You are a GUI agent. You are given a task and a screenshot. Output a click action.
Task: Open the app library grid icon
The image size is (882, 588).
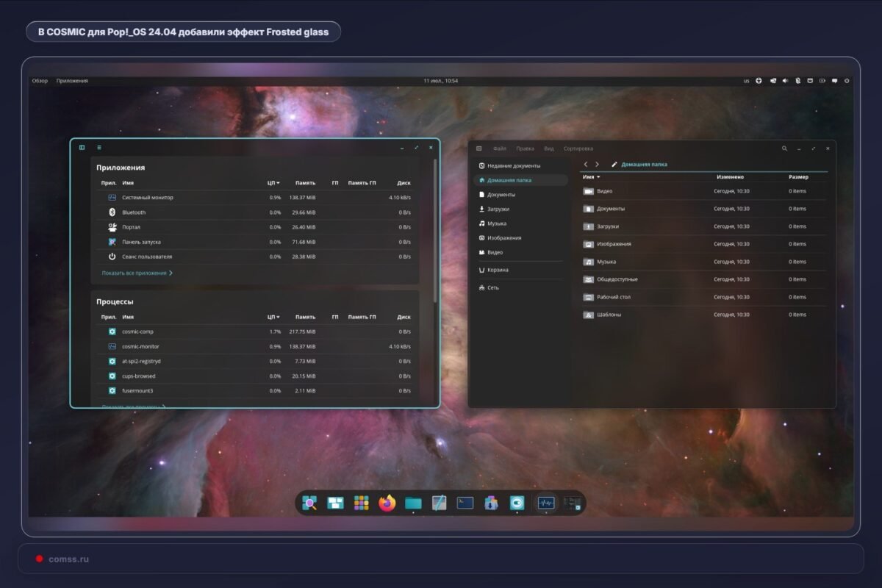(x=361, y=503)
